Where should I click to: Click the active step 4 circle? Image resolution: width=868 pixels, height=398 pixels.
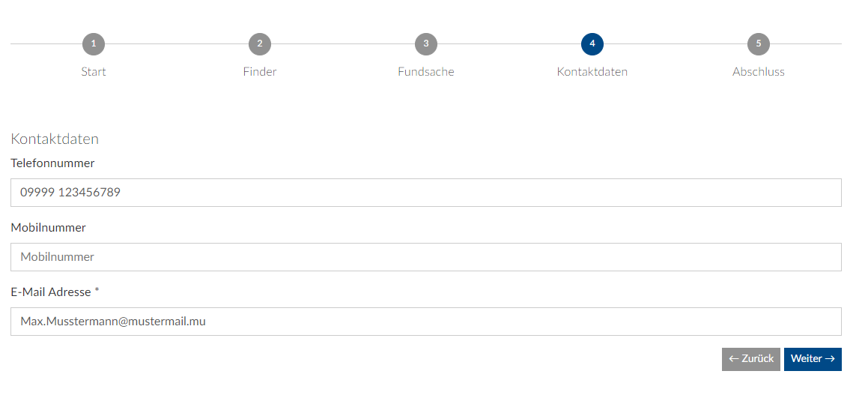point(592,44)
